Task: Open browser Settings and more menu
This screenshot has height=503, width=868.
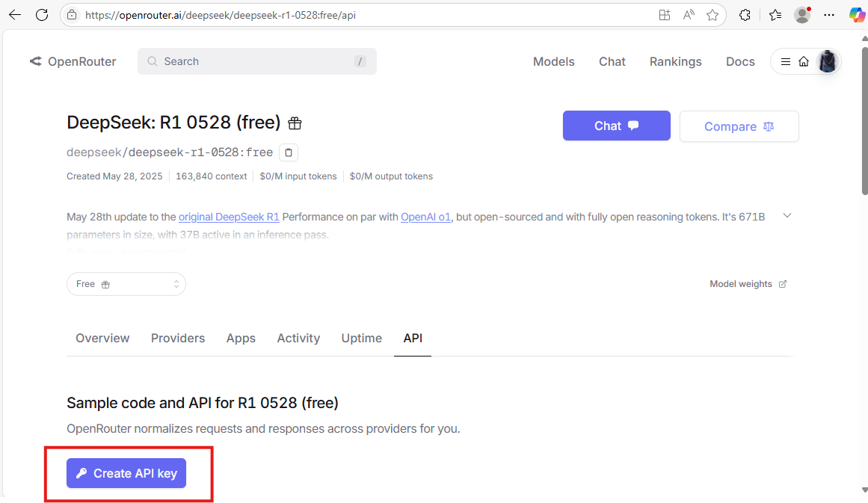Action: click(x=828, y=15)
